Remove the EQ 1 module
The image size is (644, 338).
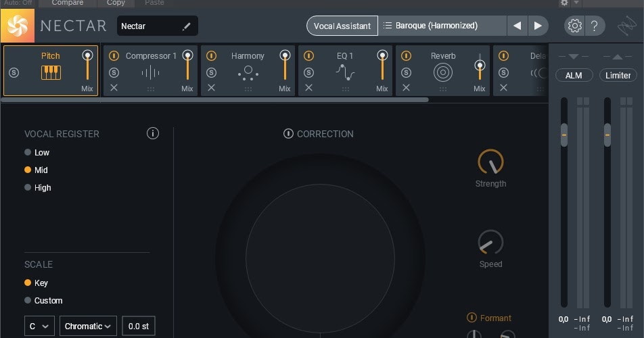coord(308,87)
